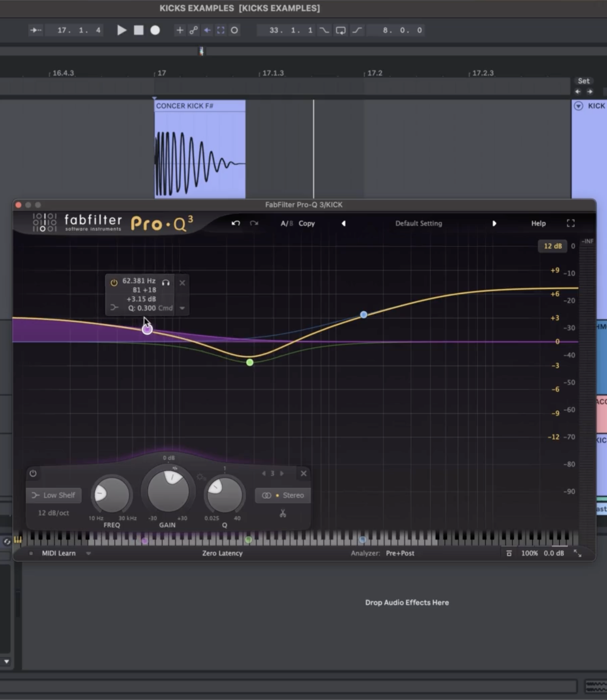Select the green EQ band node
The width and height of the screenshot is (607, 700).
(x=249, y=362)
